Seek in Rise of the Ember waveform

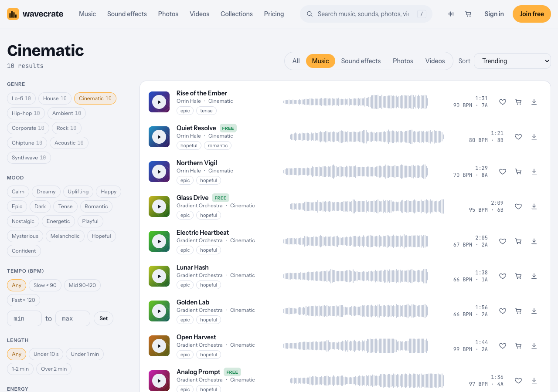356,102
